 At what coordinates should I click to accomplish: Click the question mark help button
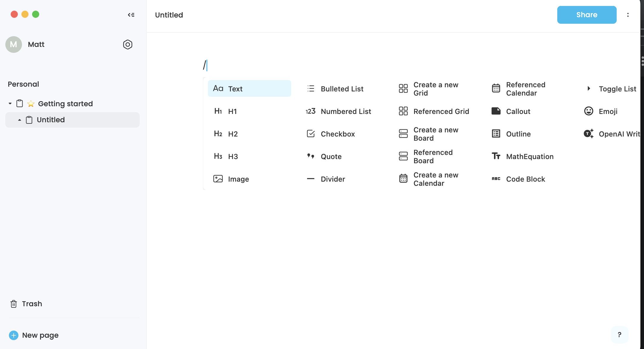click(619, 335)
